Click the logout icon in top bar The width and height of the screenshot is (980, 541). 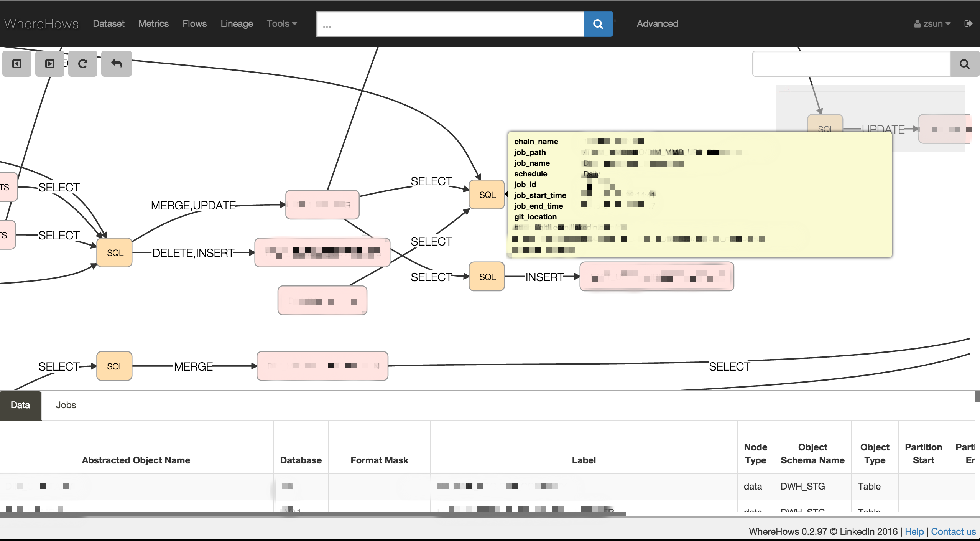[x=968, y=24]
